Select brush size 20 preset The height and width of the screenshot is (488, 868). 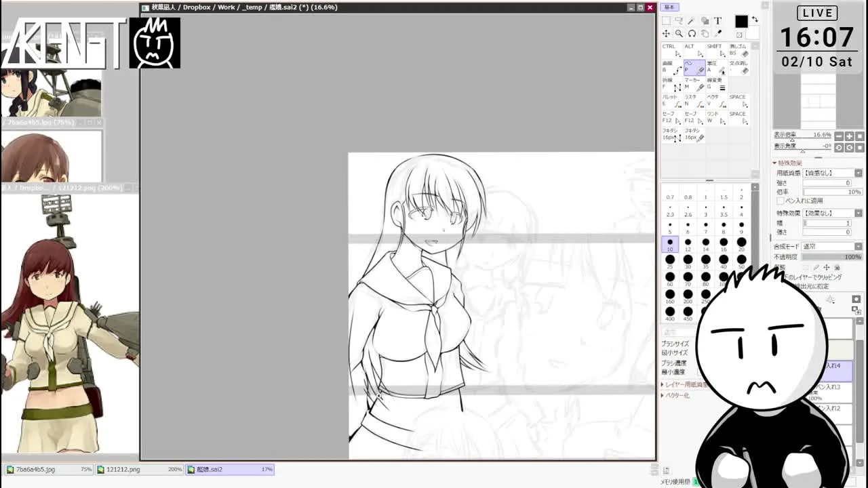[x=741, y=243]
